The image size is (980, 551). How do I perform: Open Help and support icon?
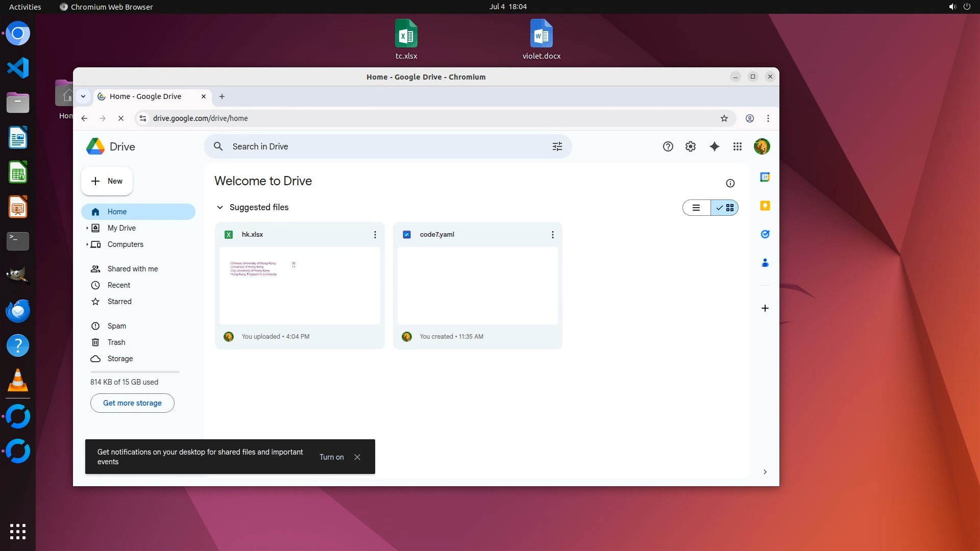(668, 146)
